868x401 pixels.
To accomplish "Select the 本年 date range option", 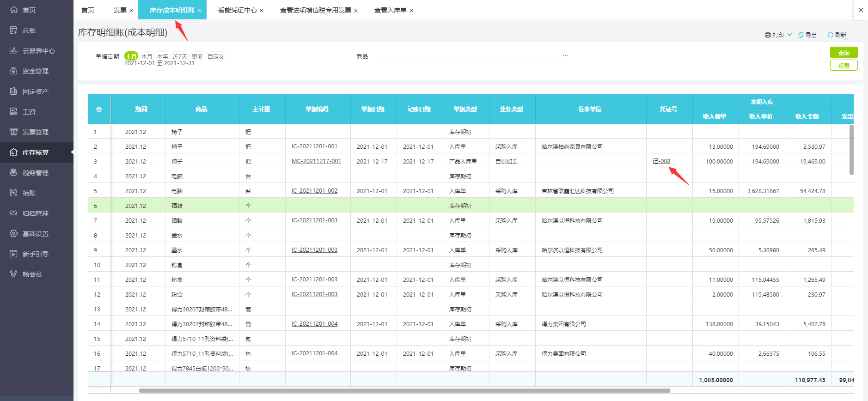I will coord(163,56).
